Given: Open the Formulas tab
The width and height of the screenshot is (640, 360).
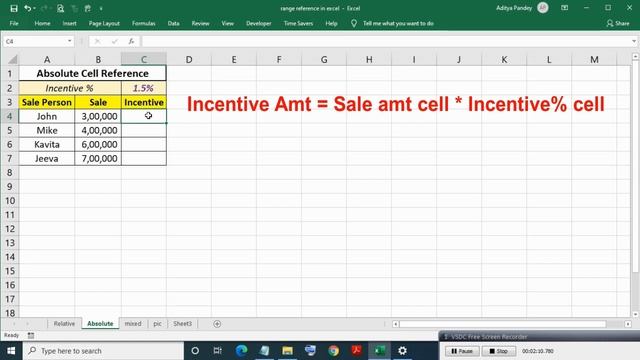Looking at the screenshot, I should click(144, 24).
